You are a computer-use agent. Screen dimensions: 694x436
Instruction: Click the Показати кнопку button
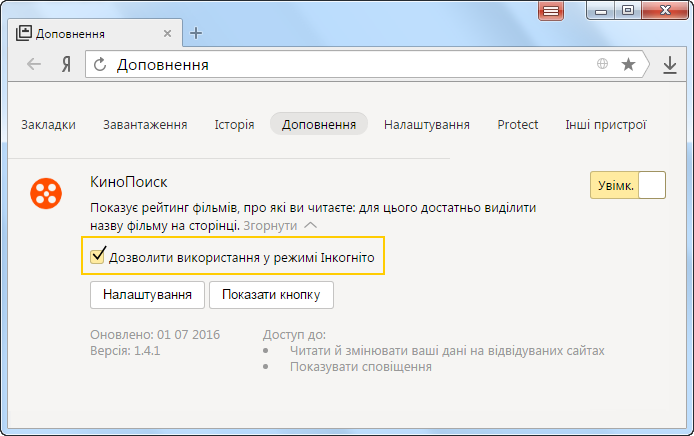pyautogui.click(x=271, y=295)
